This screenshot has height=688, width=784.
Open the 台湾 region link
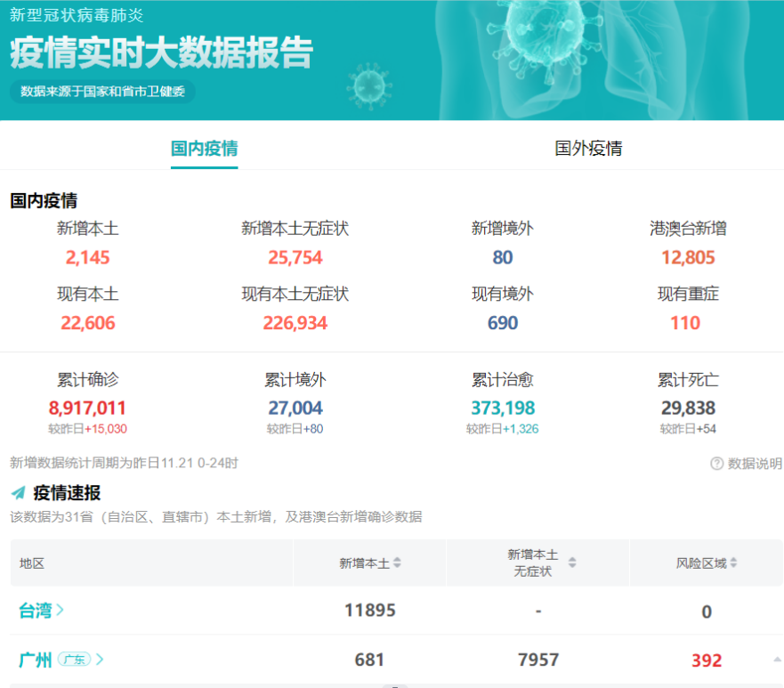35,611
